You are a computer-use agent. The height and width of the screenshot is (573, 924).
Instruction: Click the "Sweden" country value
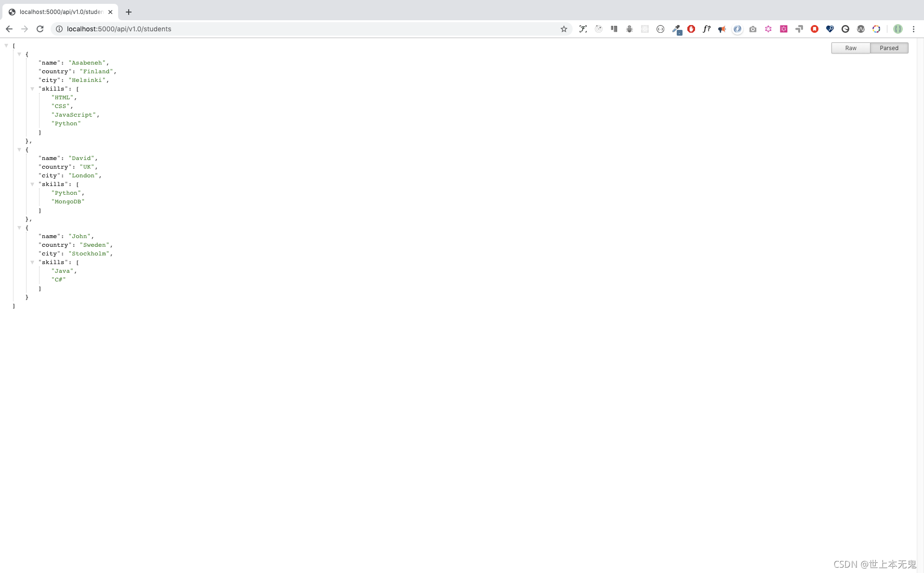(x=94, y=245)
